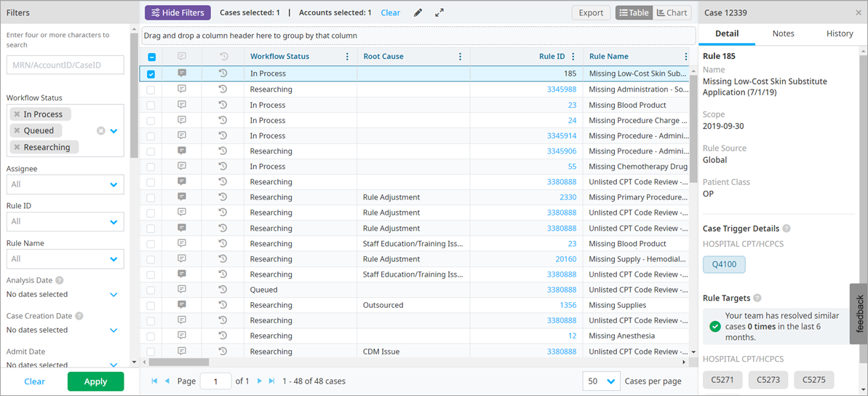
Task: Open the Rule ID filter dropdown
Action: coord(65,221)
